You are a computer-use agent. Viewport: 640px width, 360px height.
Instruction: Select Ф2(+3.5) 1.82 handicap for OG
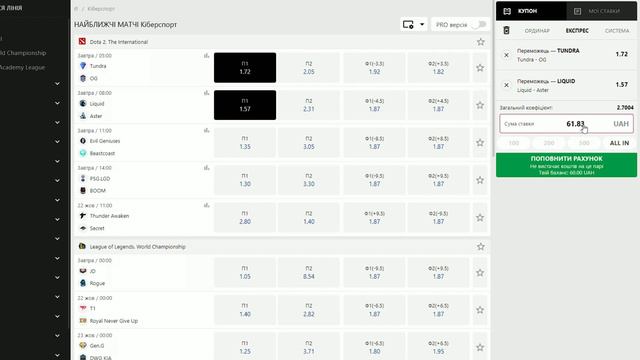pyautogui.click(x=438, y=68)
